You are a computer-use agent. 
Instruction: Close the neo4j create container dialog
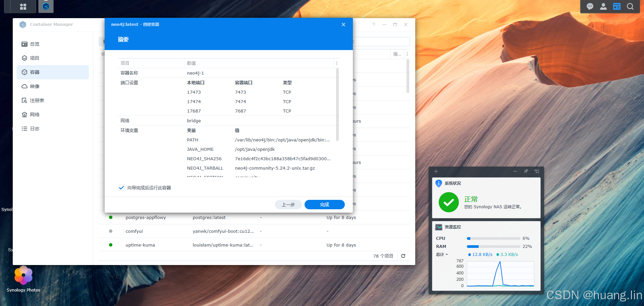[343, 25]
